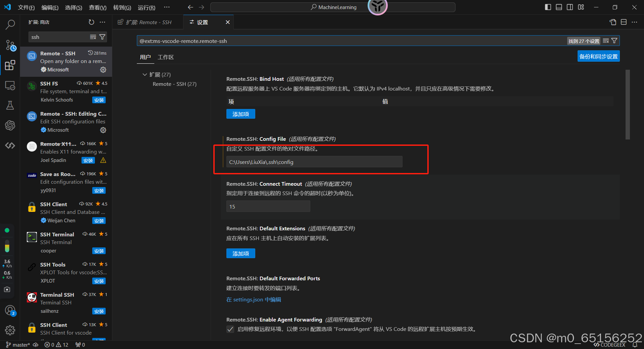
Task: Toggle Enable Agent Forwarding checkbox
Action: (230, 329)
